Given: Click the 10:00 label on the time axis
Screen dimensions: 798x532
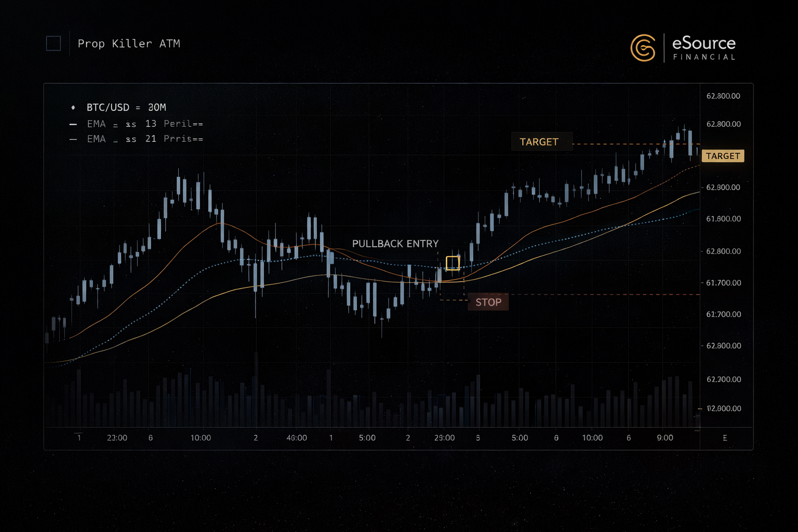Looking at the screenshot, I should [201, 438].
